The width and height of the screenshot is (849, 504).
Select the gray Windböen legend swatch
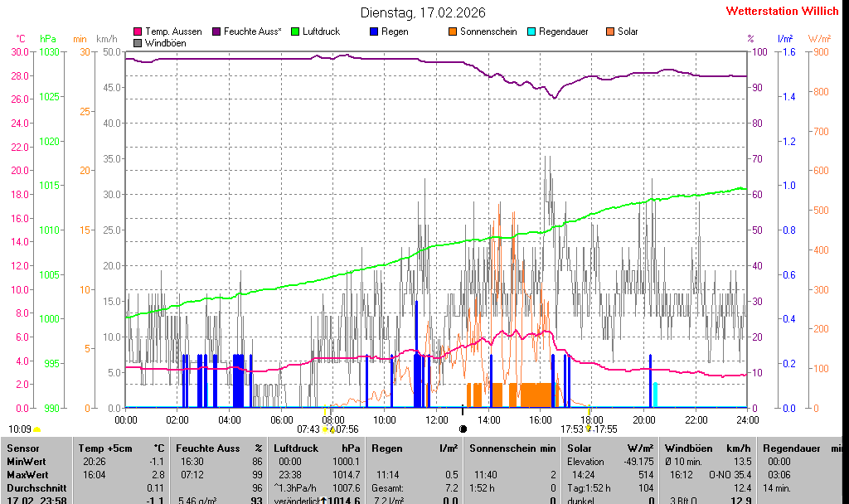(138, 42)
